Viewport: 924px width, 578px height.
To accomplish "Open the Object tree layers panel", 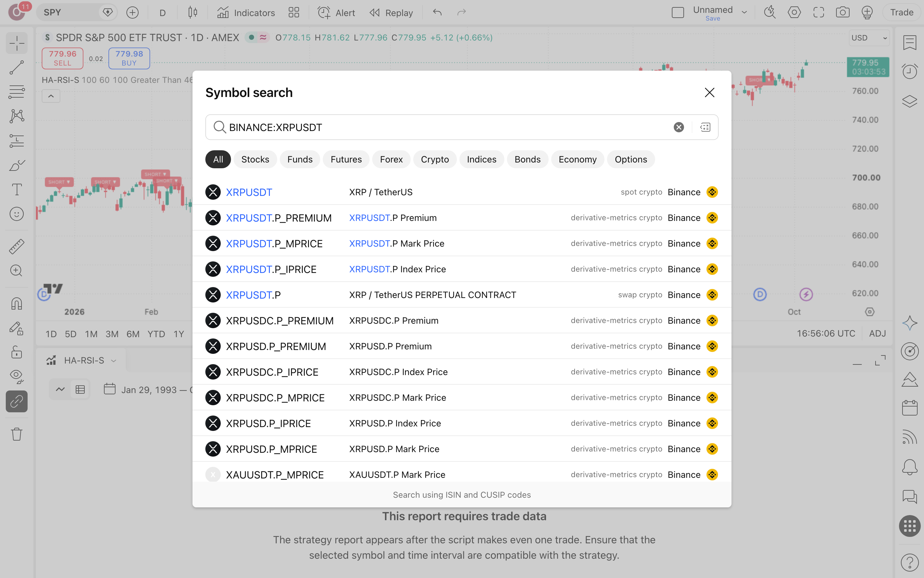I will coord(910,101).
